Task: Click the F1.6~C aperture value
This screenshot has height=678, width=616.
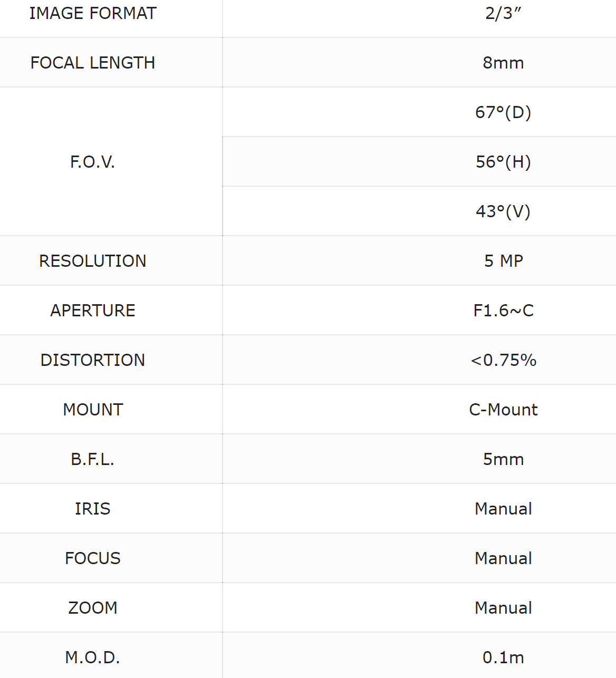Action: coord(504,311)
